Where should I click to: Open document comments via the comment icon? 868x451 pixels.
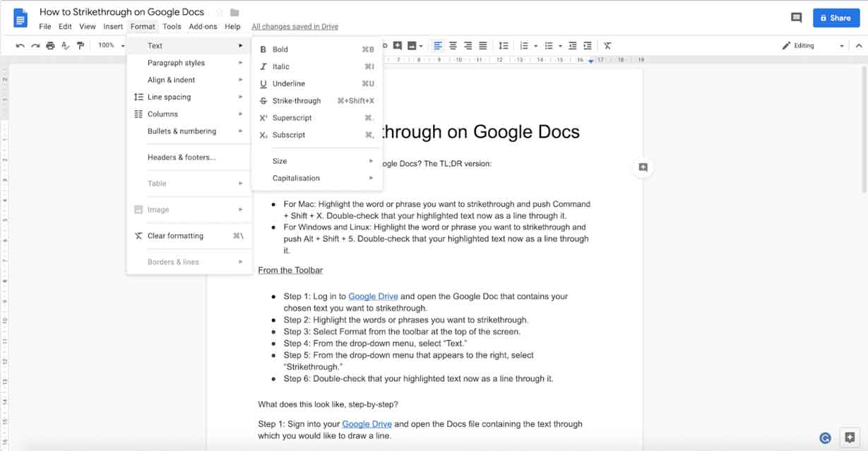coord(797,16)
